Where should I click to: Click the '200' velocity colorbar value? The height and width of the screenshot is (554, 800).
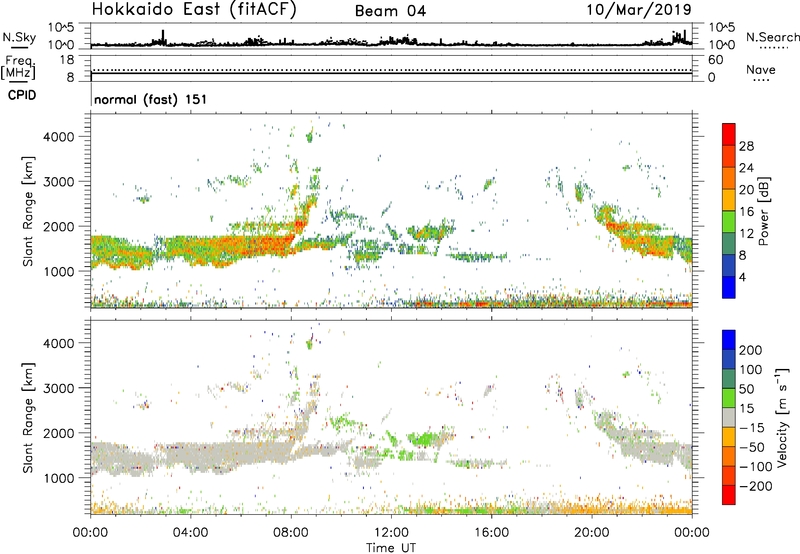pyautogui.click(x=751, y=350)
